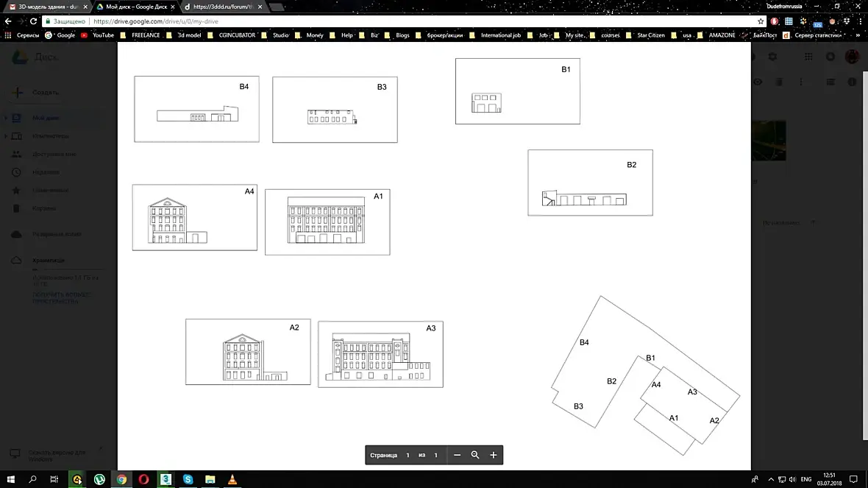This screenshot has width=868, height=488.
Task: Click the A3 elevation drawing
Action: pos(381,354)
